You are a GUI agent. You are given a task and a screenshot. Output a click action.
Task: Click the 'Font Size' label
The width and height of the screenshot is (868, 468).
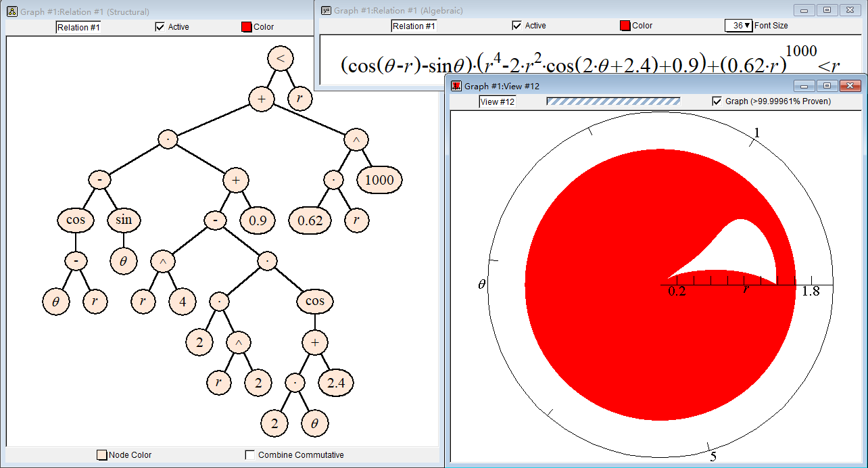[771, 26]
